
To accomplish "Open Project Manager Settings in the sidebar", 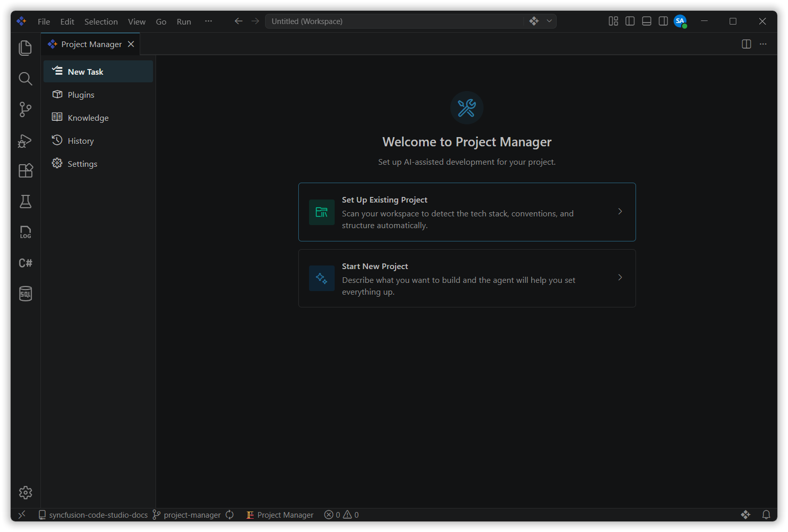I will [x=98, y=164].
